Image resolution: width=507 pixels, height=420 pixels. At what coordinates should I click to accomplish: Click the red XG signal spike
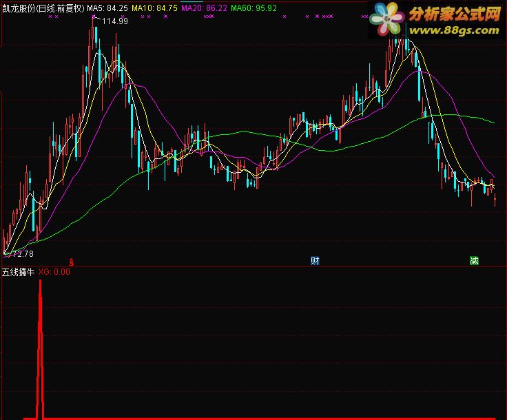(x=40, y=349)
